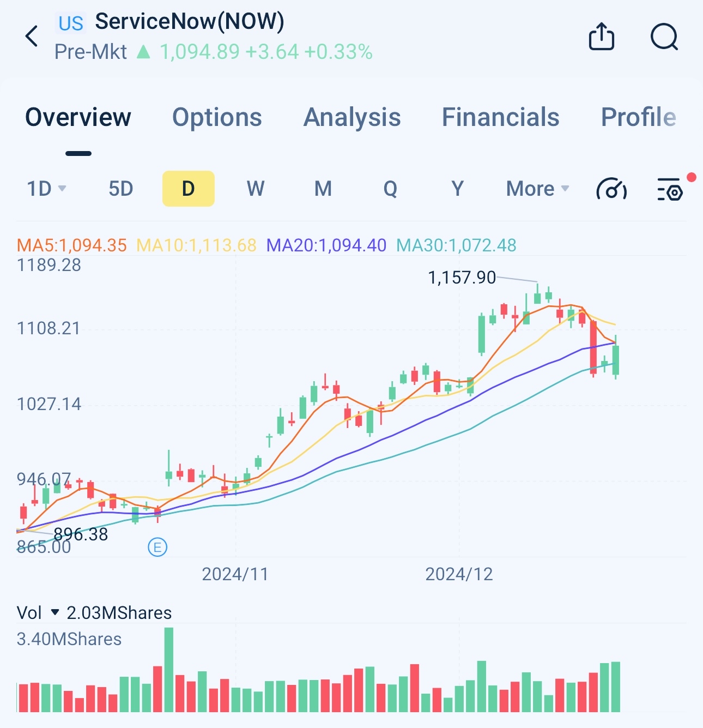
Task: Switch to the Options tab
Action: click(x=217, y=117)
